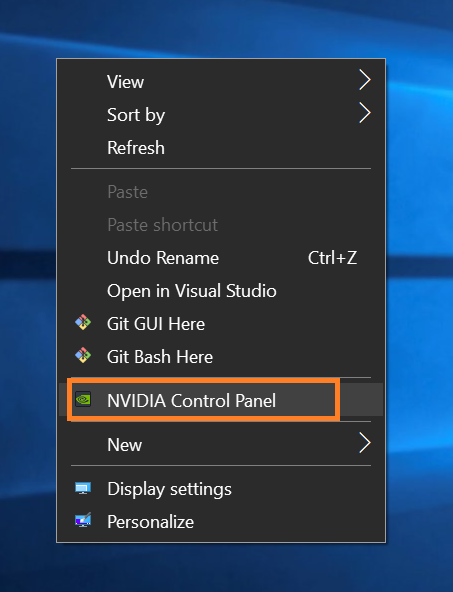Select the Sort by menu entry
Screen dimensions: 453x592
click(x=221, y=114)
